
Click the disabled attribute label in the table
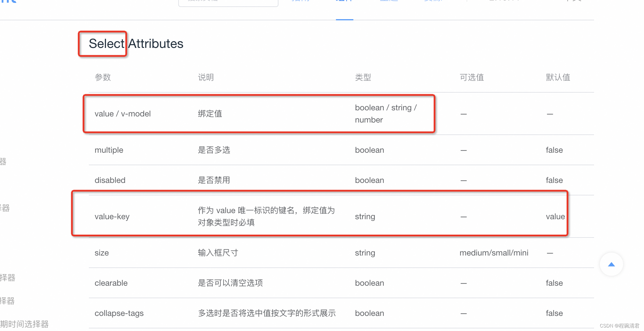(110, 180)
